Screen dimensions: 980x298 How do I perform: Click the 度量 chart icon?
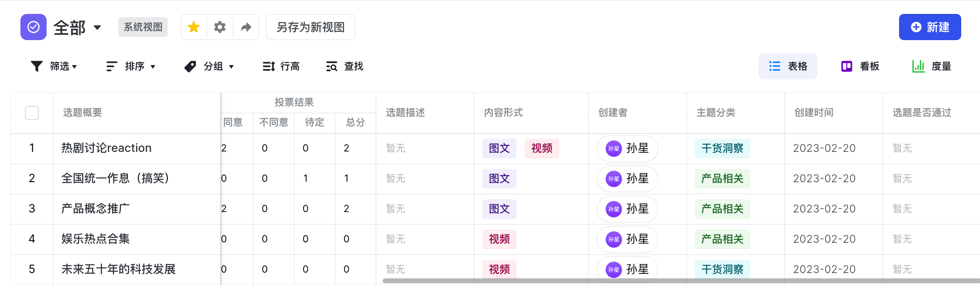point(918,66)
